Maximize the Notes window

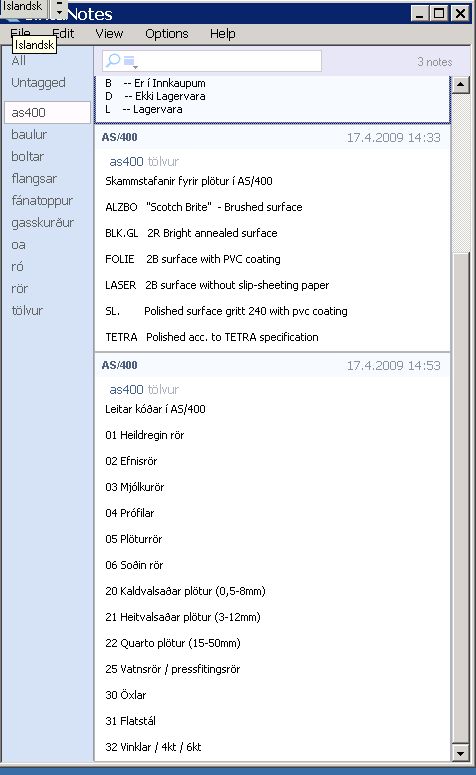pyautogui.click(x=439, y=13)
